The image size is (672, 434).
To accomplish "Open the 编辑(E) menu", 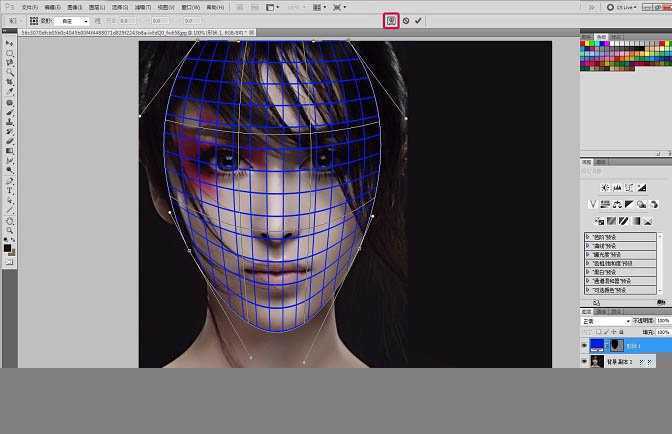I will coord(53,7).
